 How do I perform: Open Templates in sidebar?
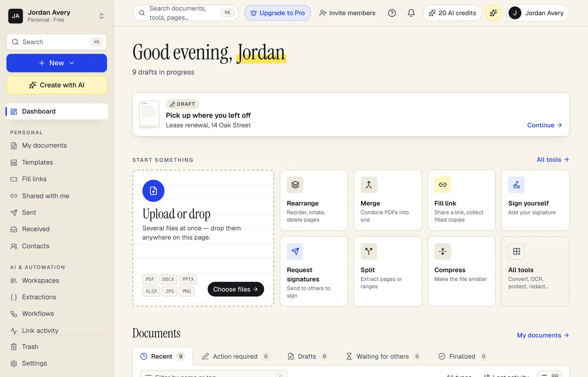[57, 163]
